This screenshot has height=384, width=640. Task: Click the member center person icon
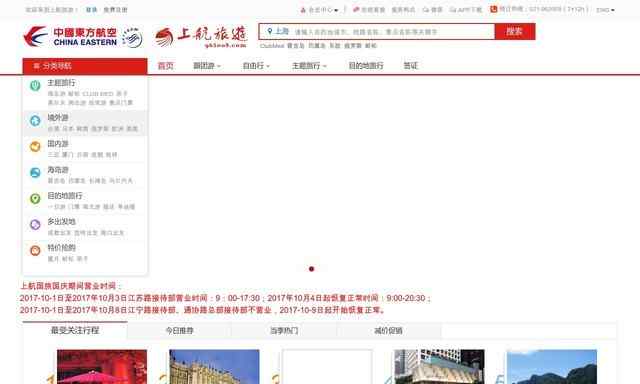coord(303,10)
